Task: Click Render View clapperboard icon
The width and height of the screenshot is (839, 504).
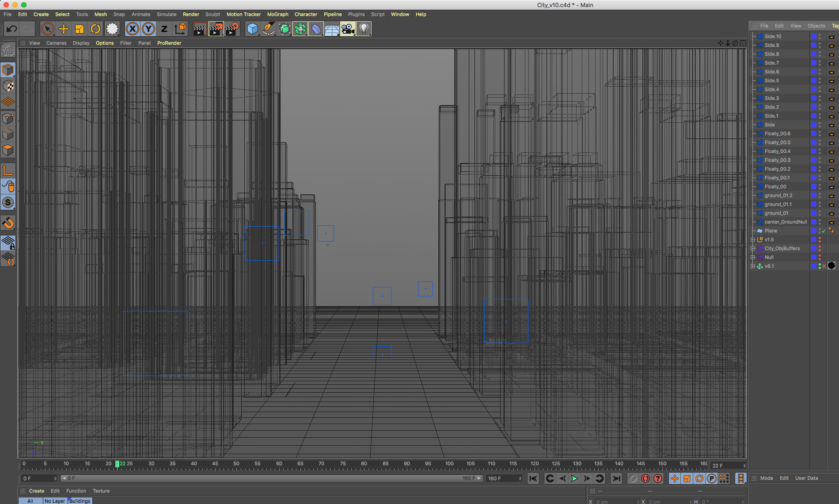Action: coord(200,29)
